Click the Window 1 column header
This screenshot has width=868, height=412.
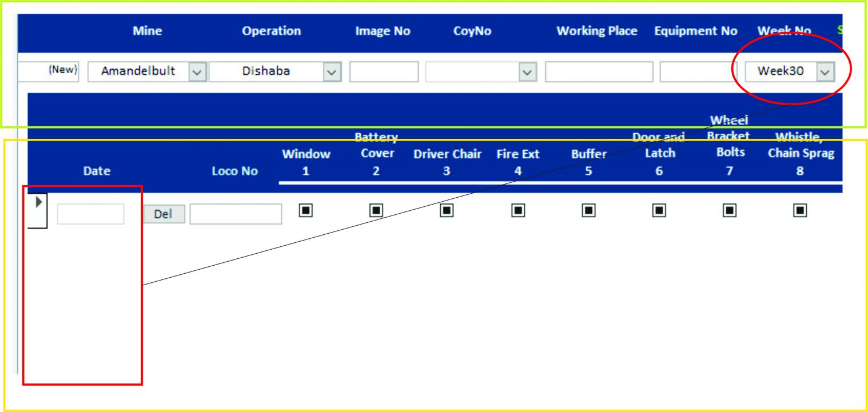[x=306, y=162]
